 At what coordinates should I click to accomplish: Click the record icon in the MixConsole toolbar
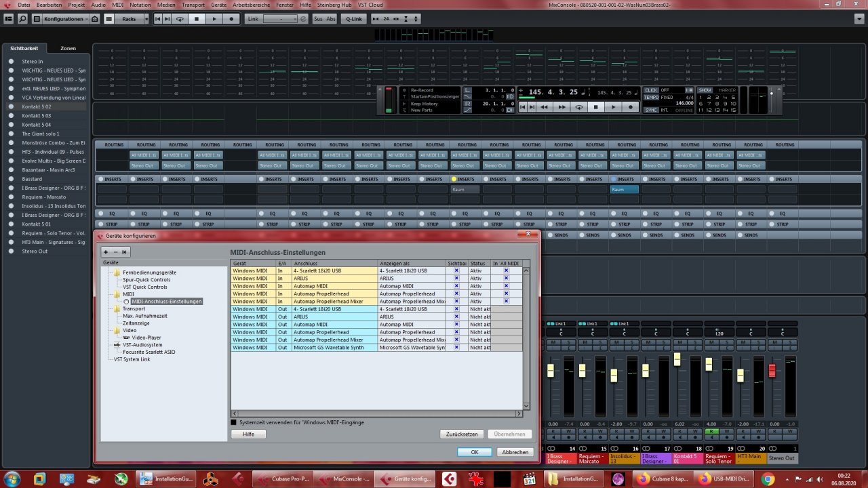click(x=231, y=19)
